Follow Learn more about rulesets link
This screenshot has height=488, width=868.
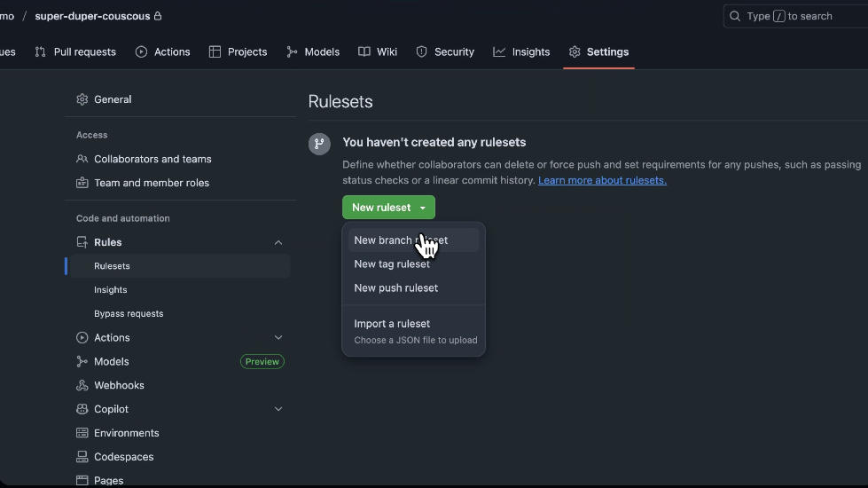tap(602, 180)
